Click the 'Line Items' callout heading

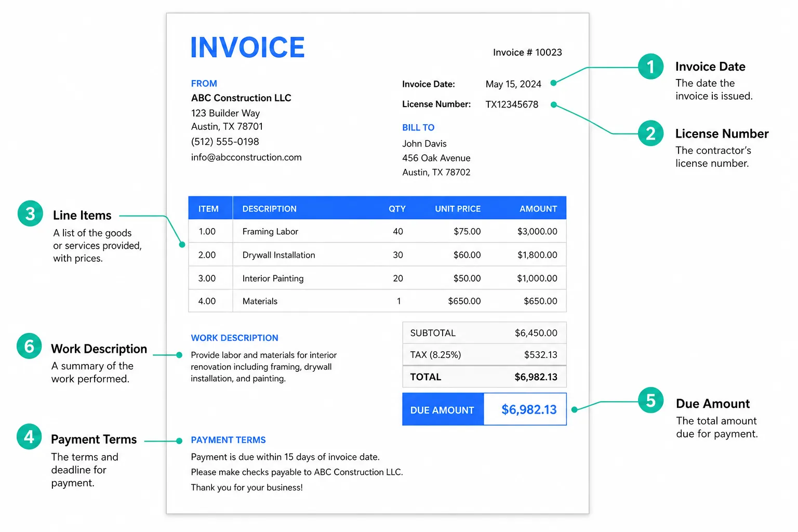pos(82,216)
